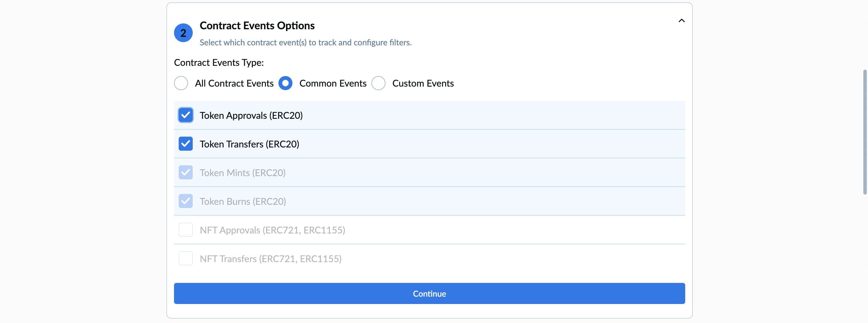Click the NFT Transfers row label
The width and height of the screenshot is (868, 323).
270,259
